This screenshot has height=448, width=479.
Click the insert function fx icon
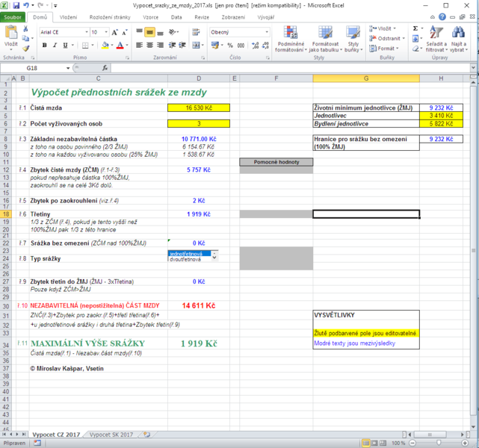[105, 68]
